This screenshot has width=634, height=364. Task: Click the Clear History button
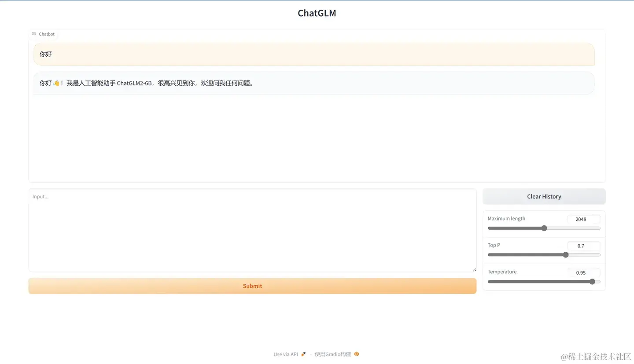[x=544, y=197]
